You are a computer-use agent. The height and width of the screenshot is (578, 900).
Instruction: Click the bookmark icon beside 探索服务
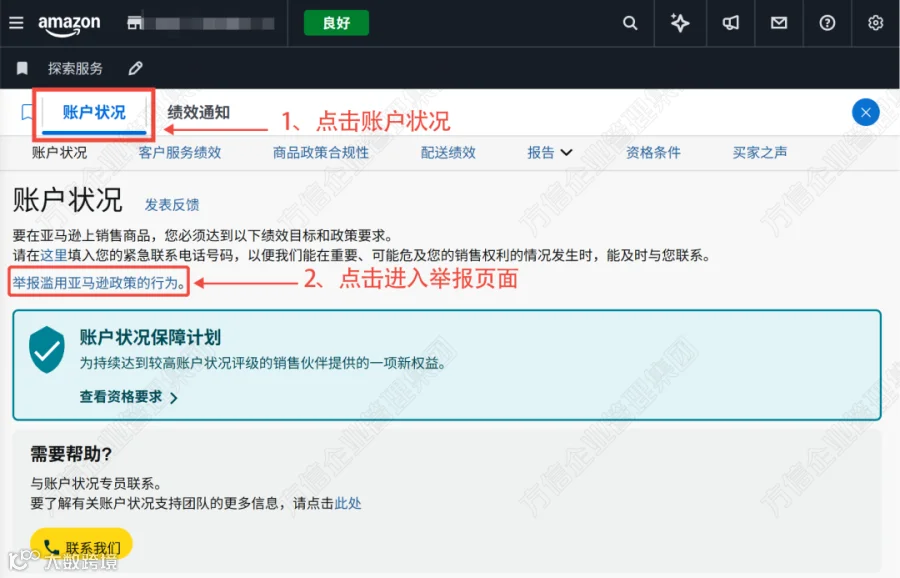[x=22, y=68]
